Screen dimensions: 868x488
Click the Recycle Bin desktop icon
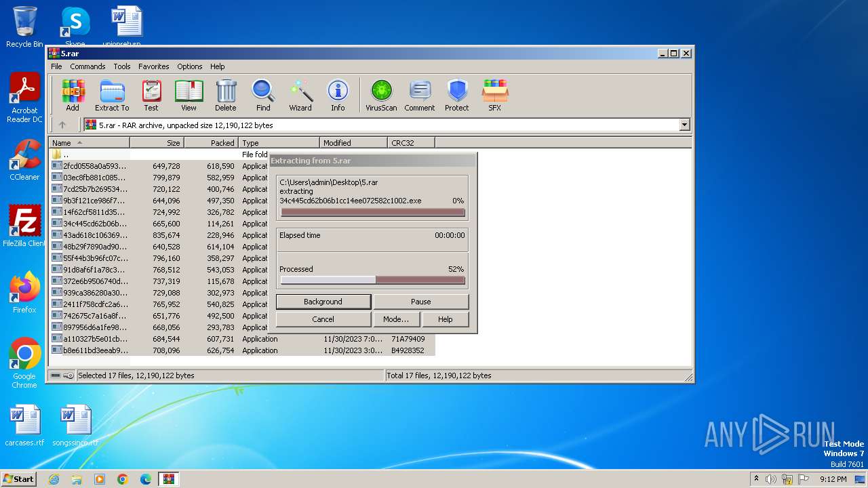coord(24,27)
